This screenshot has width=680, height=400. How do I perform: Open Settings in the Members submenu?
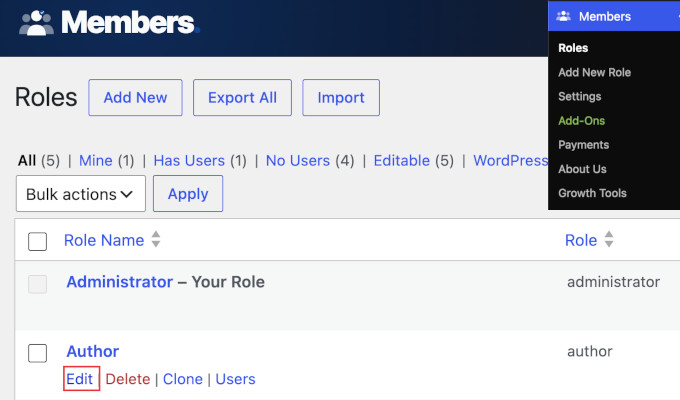click(x=579, y=96)
